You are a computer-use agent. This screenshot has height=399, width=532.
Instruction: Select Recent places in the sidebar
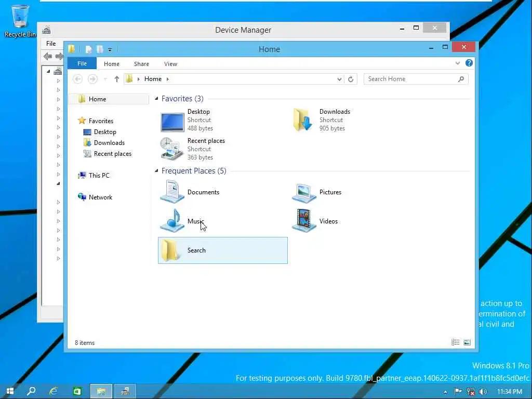[113, 154]
